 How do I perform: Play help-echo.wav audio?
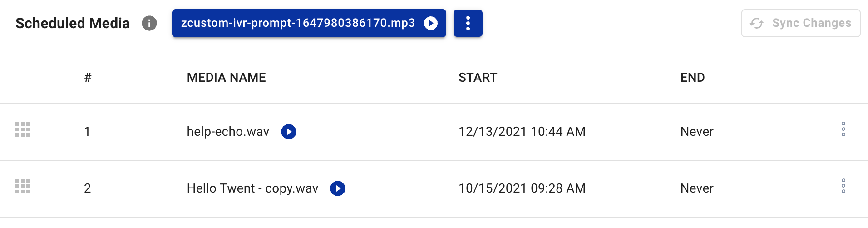tap(289, 132)
